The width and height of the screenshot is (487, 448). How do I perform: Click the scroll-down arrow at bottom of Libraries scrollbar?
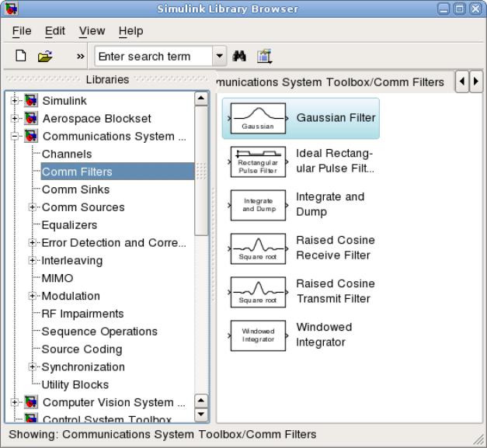click(201, 414)
